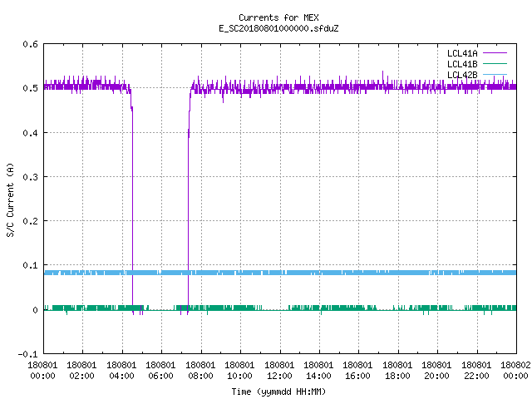Click the blue LCL42B trace at 16:00
Viewport: 532px width, 399px height.
(x=359, y=273)
